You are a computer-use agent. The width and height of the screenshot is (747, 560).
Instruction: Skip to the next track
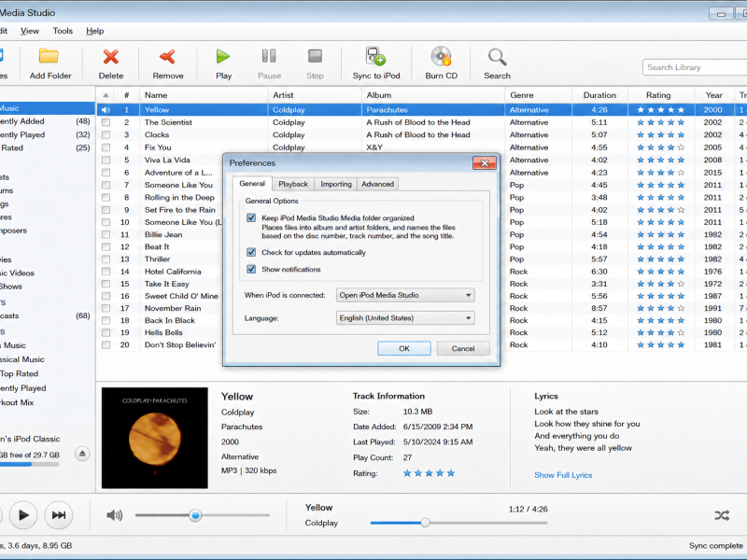[59, 515]
